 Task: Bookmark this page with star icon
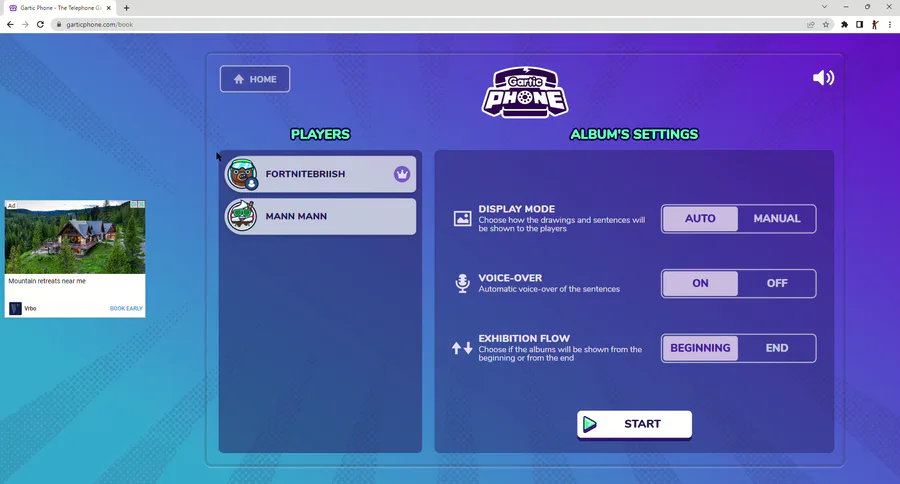pyautogui.click(x=826, y=25)
